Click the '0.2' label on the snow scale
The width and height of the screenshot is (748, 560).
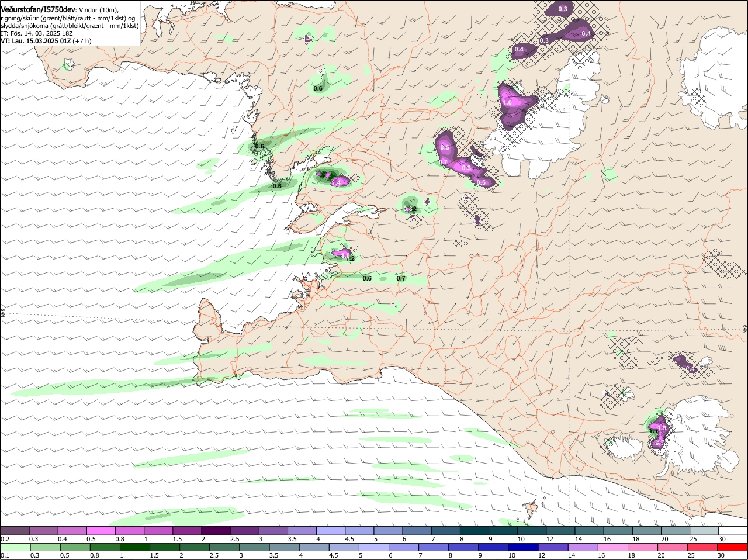click(5, 539)
